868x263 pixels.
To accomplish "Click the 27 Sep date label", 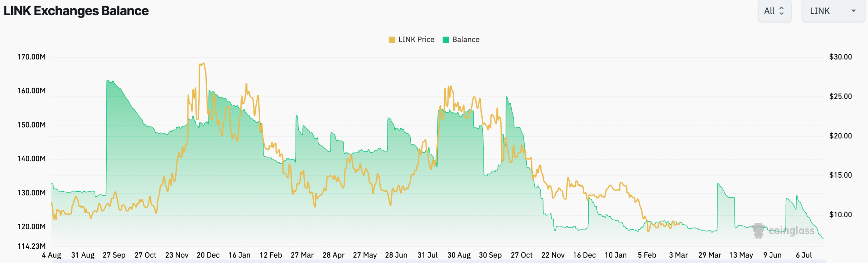I will pos(114,255).
